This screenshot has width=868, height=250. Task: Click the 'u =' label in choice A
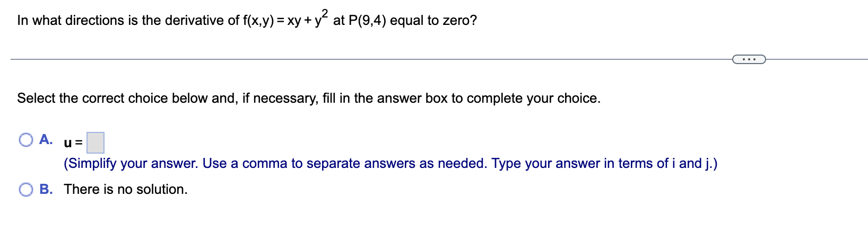[73, 143]
